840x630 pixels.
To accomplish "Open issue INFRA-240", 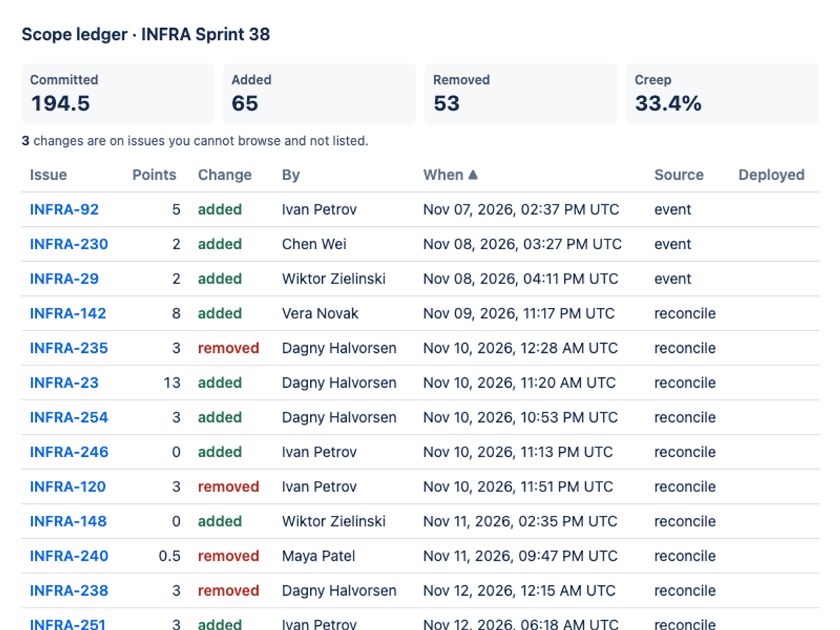I will 69,556.
